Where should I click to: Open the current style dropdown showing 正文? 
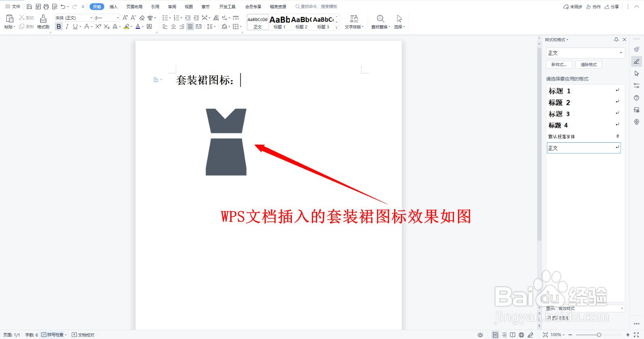coord(585,53)
